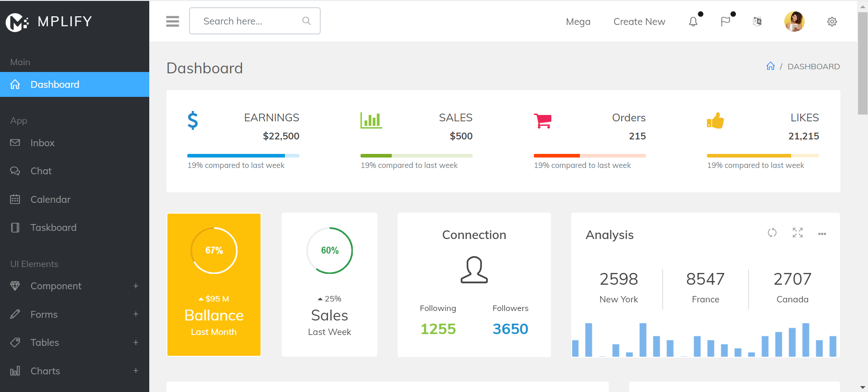Open the Inbox page
Screen dimensions: 868x392
tap(43, 143)
